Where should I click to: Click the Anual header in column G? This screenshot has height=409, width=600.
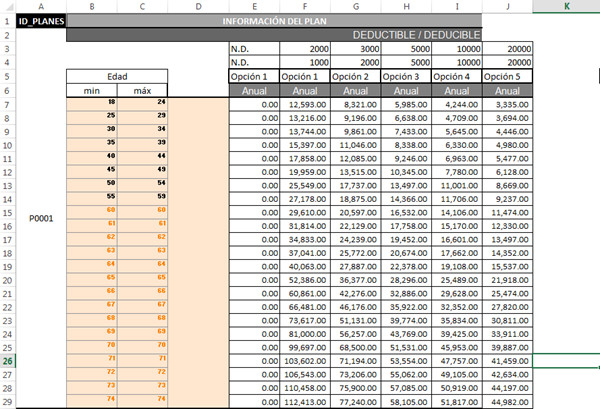tap(354, 90)
